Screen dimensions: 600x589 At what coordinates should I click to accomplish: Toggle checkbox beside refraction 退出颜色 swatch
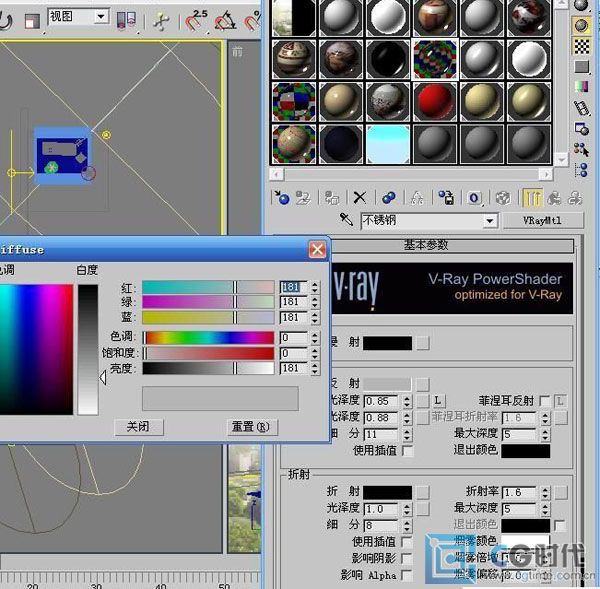(560, 525)
